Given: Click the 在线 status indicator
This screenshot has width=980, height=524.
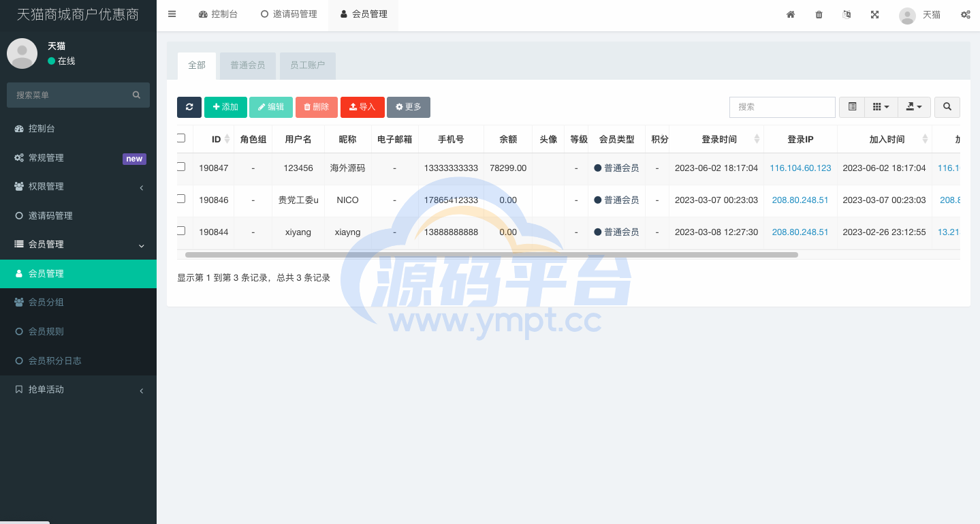Looking at the screenshot, I should point(61,61).
